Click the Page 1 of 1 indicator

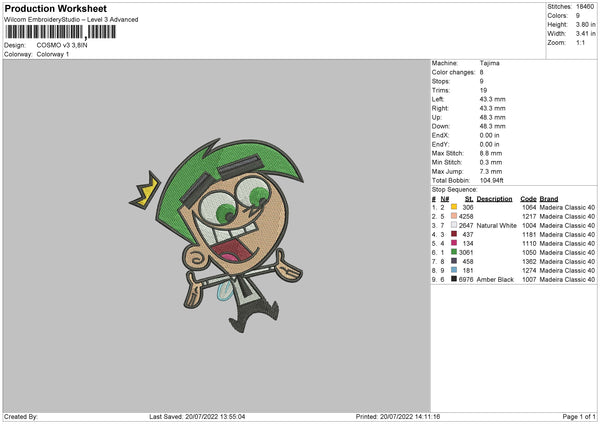573,416
